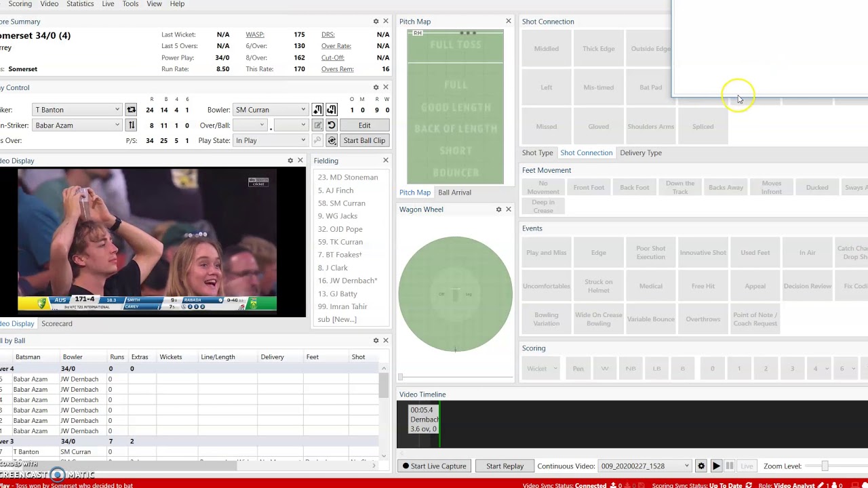This screenshot has width=868, height=488.
Task: Toggle the Struck on Helmet event
Action: pos(599,286)
